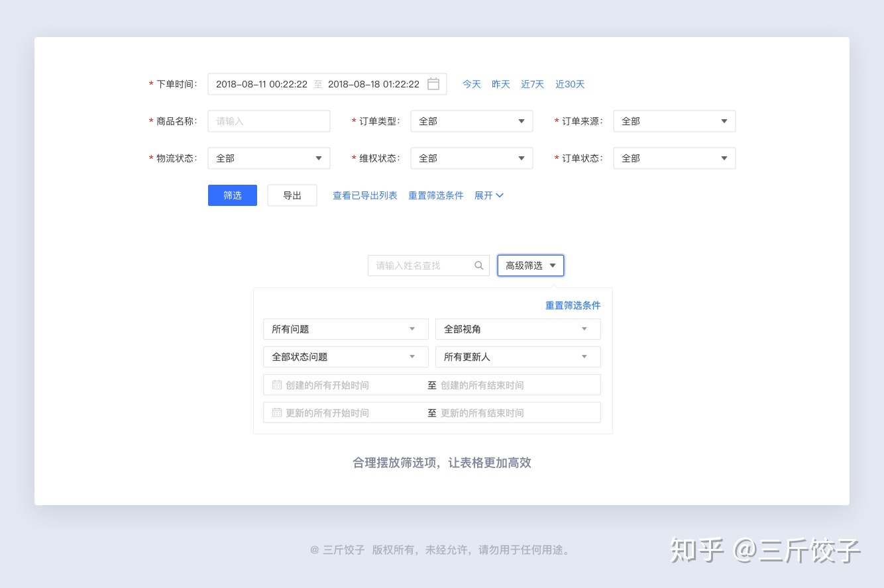Image resolution: width=884 pixels, height=588 pixels.
Task: Click 重置筛选条件 in advanced filter panel
Action: pos(573,305)
